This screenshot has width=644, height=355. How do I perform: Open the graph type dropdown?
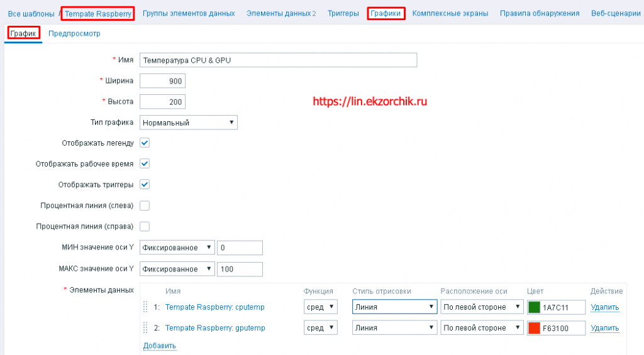pyautogui.click(x=188, y=123)
